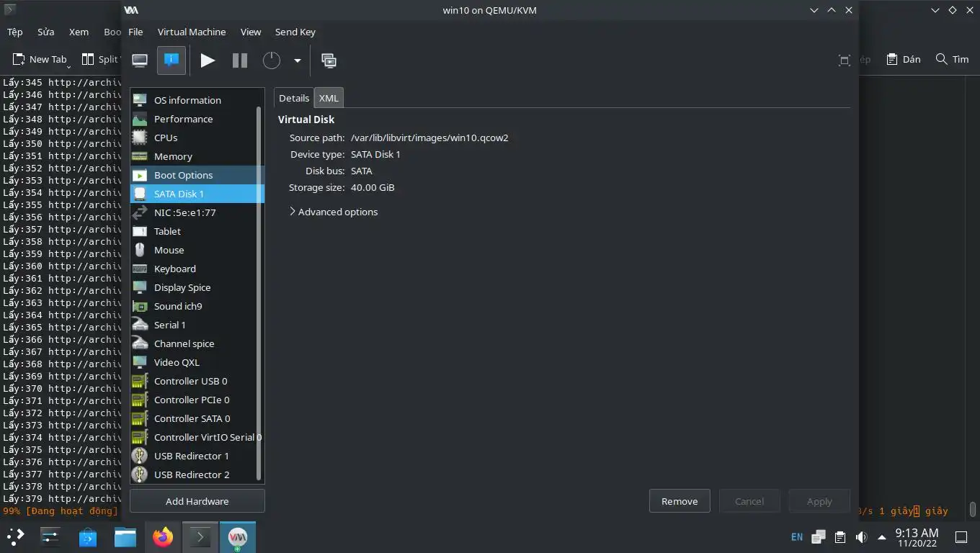The image size is (980, 553).
Task: Click the show desktop tray icon
Action: click(961, 536)
